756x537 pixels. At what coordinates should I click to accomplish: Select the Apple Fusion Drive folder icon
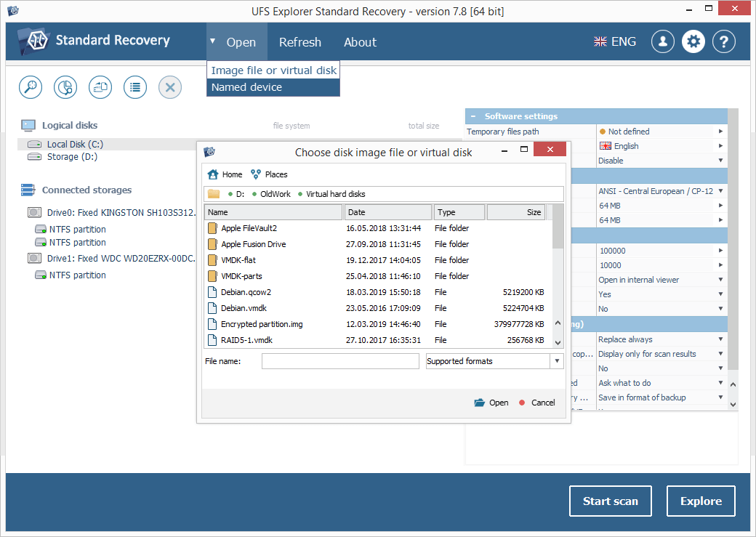point(212,244)
